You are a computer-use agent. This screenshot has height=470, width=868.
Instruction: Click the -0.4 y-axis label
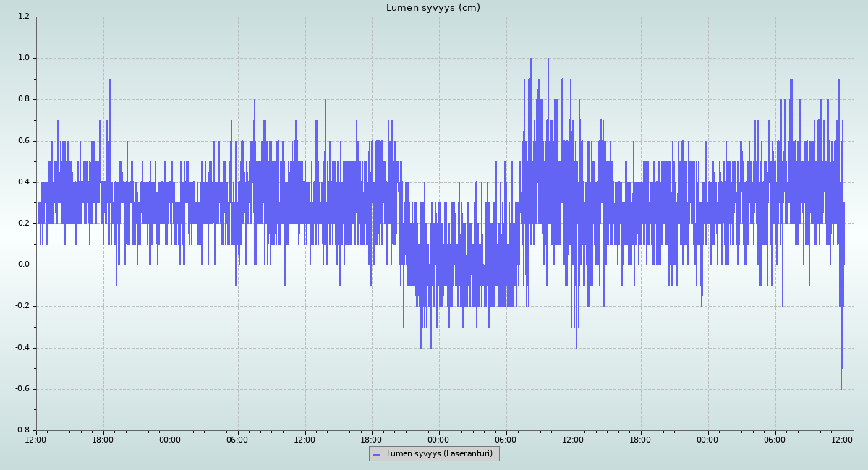click(22, 348)
